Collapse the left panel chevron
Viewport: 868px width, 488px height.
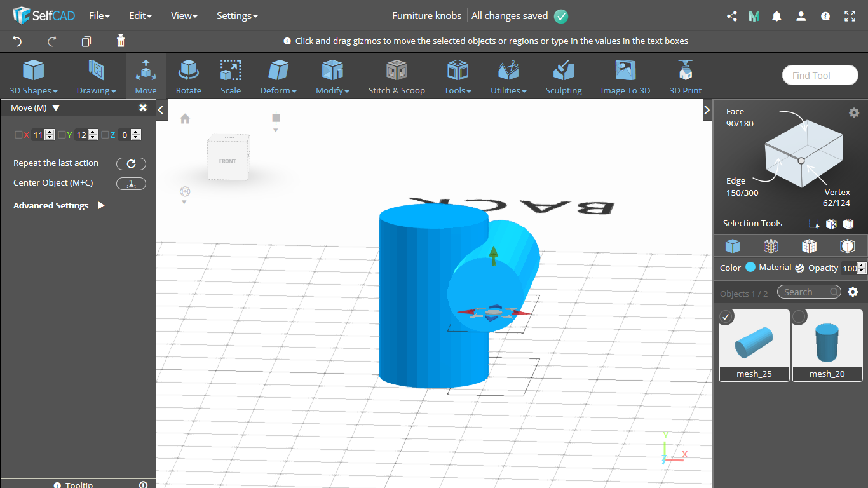161,110
